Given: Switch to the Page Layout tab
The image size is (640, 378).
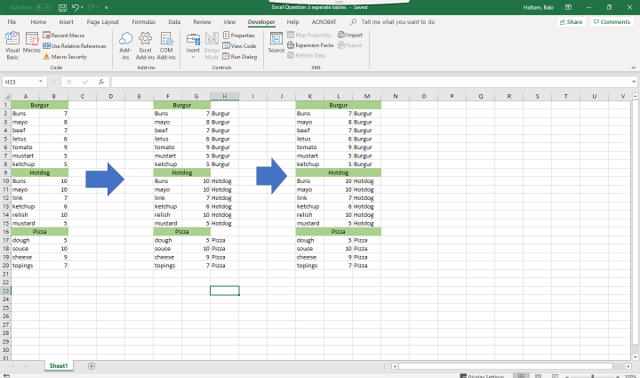Looking at the screenshot, I should pyautogui.click(x=102, y=22).
